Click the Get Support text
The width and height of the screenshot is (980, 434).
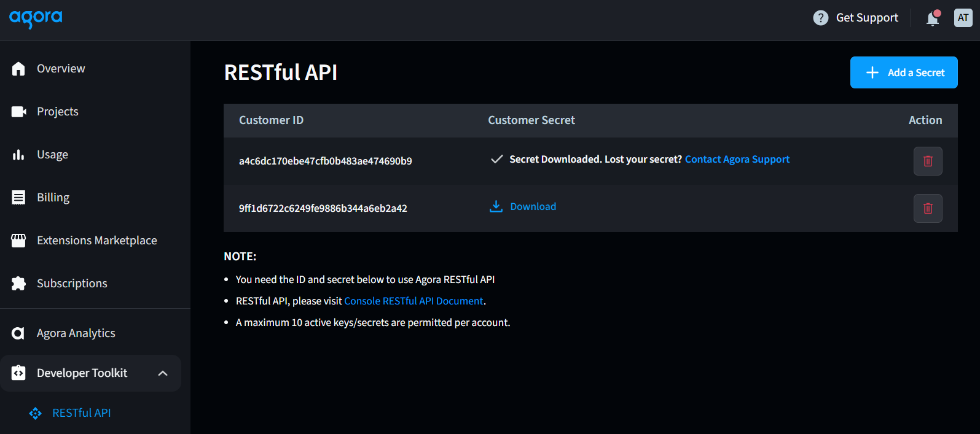867,18
